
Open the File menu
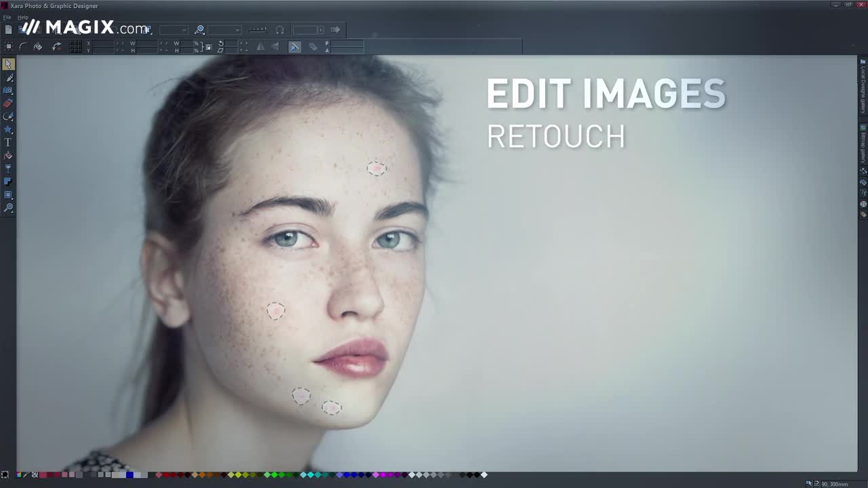(7, 17)
